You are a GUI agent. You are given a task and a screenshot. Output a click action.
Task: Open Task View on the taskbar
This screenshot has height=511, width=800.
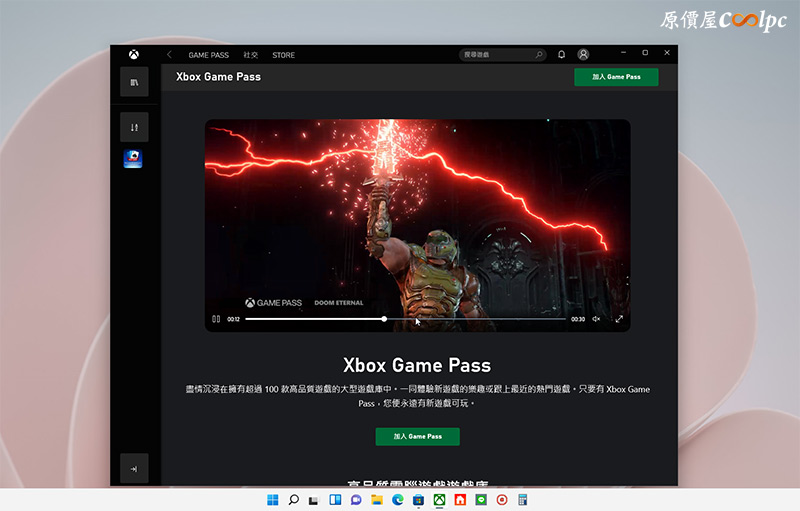tap(314, 500)
